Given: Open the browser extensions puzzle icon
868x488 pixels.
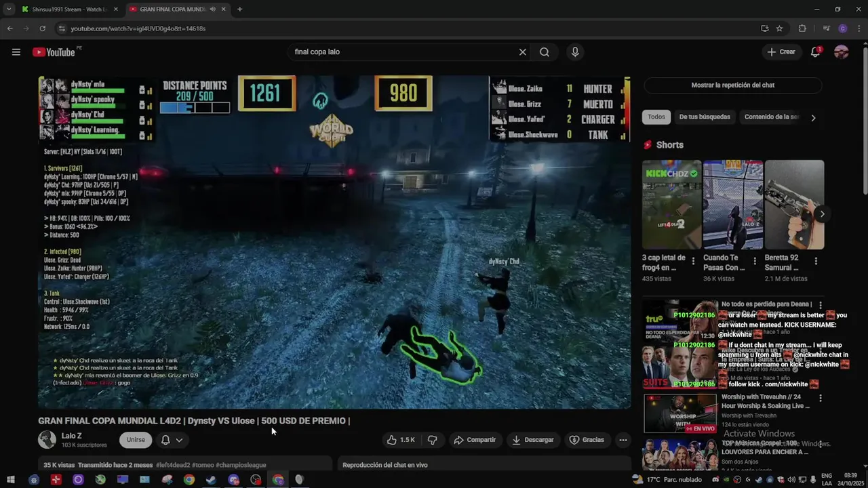Looking at the screenshot, I should [x=802, y=28].
